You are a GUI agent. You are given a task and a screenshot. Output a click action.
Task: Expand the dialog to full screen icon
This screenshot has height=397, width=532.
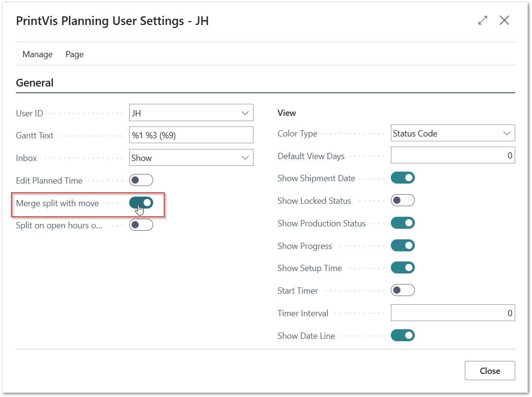click(483, 20)
